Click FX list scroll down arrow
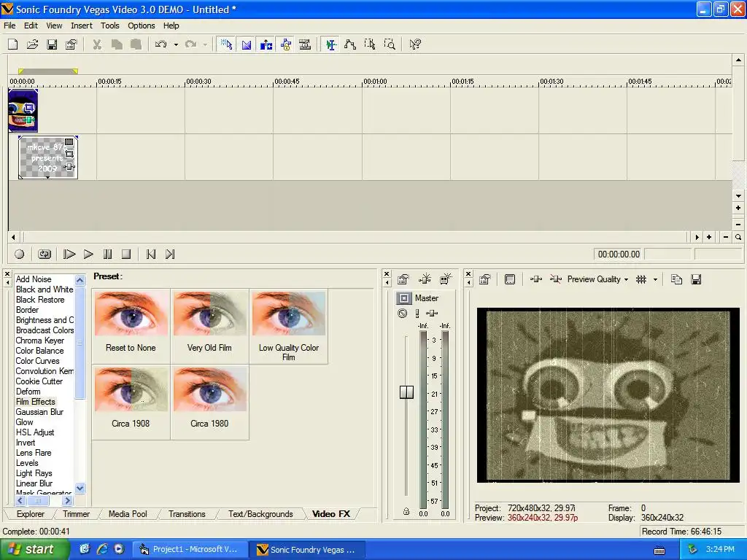The width and height of the screenshot is (747, 560). [80, 488]
